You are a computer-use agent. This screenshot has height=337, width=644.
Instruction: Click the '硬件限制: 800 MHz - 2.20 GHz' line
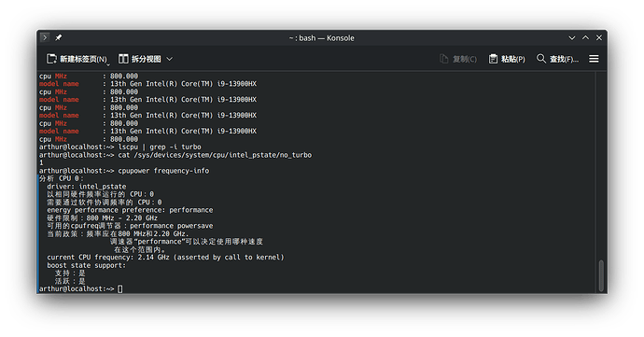pos(103,218)
